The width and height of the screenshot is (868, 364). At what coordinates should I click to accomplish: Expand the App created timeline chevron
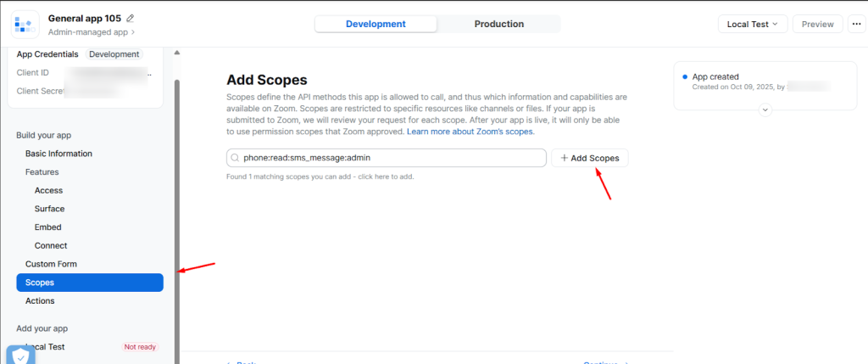pos(765,109)
